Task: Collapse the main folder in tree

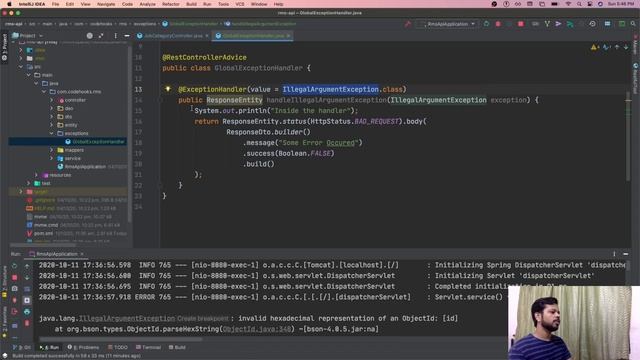Action: [x=29, y=75]
